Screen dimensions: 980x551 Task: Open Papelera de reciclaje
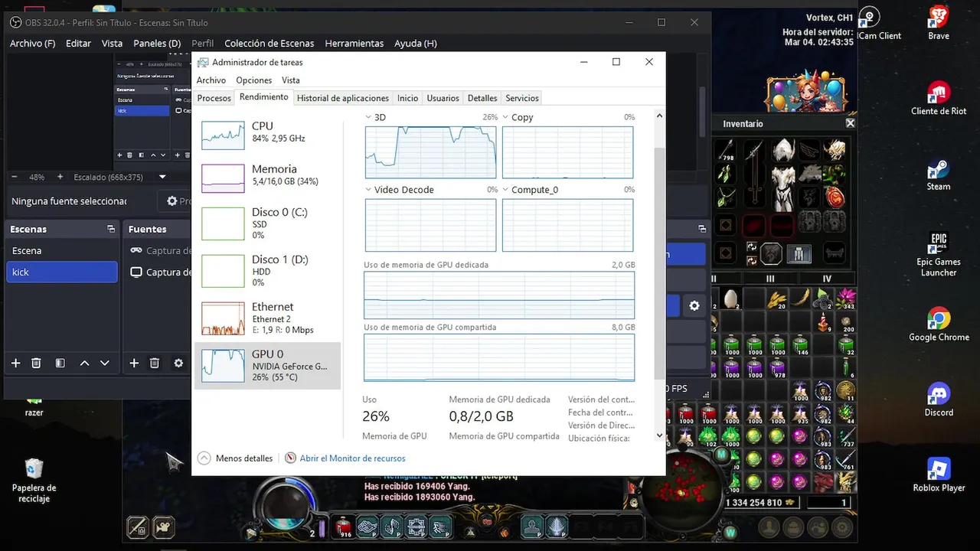(34, 480)
